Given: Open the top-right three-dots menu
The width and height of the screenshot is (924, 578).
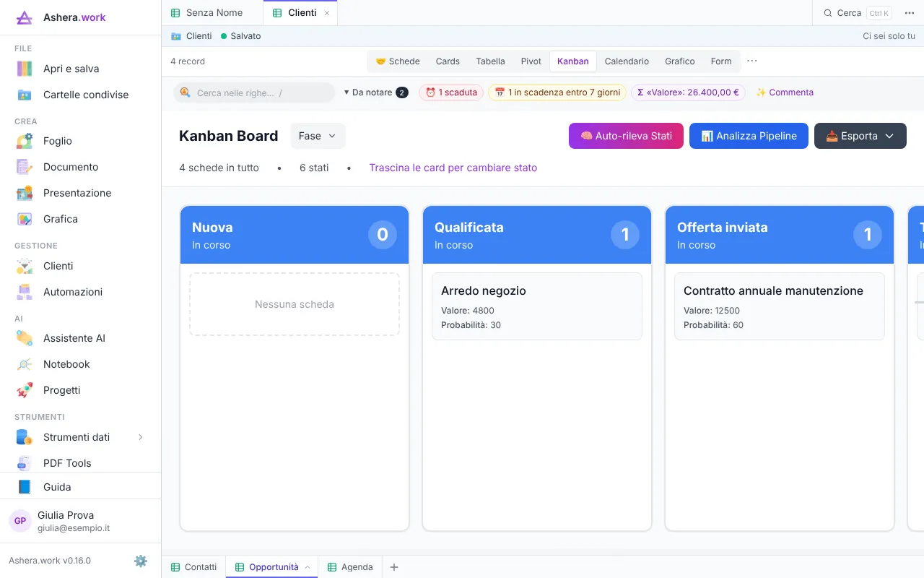Looking at the screenshot, I should point(910,13).
